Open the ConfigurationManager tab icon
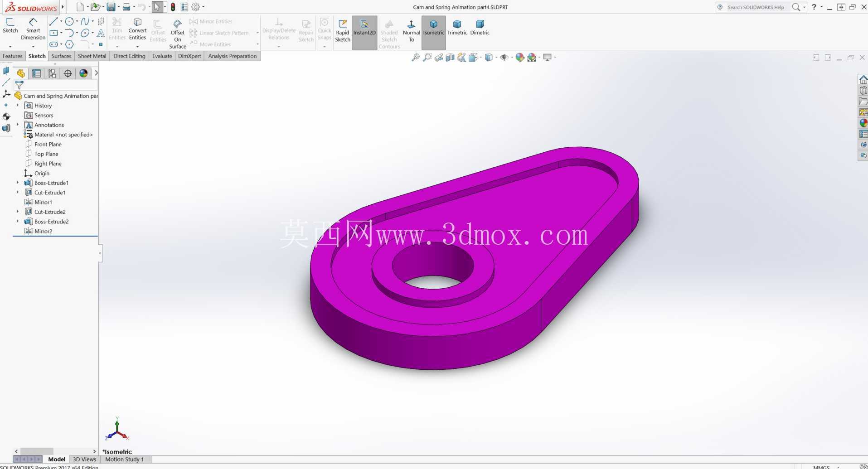This screenshot has height=469, width=868. point(52,73)
